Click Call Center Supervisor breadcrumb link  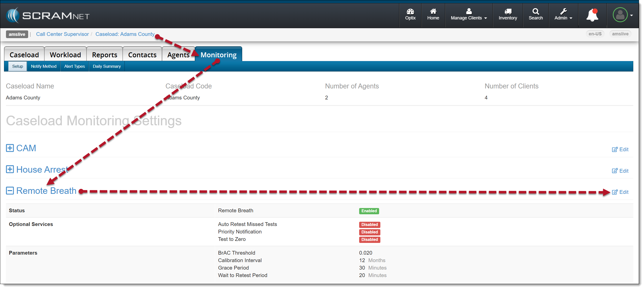pos(62,34)
